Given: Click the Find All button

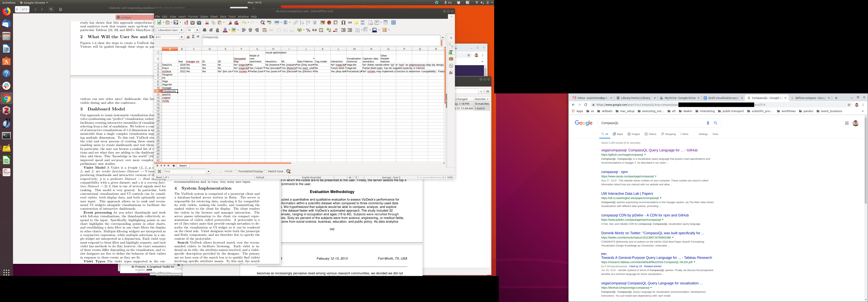Looking at the screenshot, I should click(x=228, y=171).
